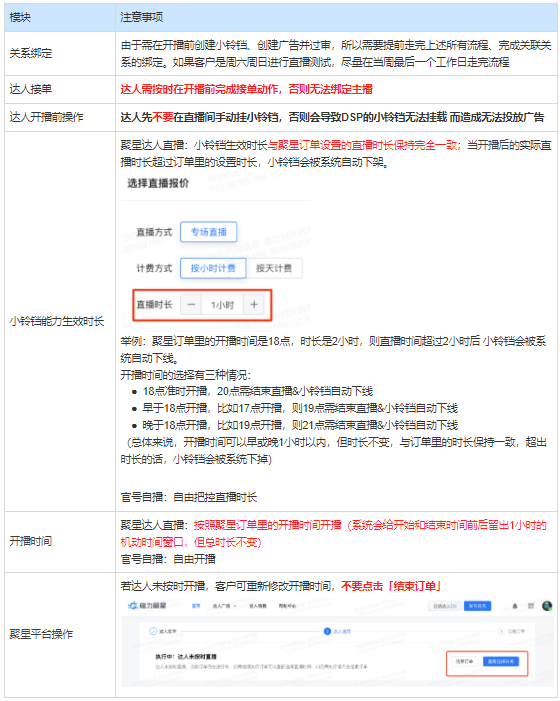Image resolution: width=560 pixels, height=701 pixels.
Task: Select the 按天计费 billing option
Action: tap(274, 268)
